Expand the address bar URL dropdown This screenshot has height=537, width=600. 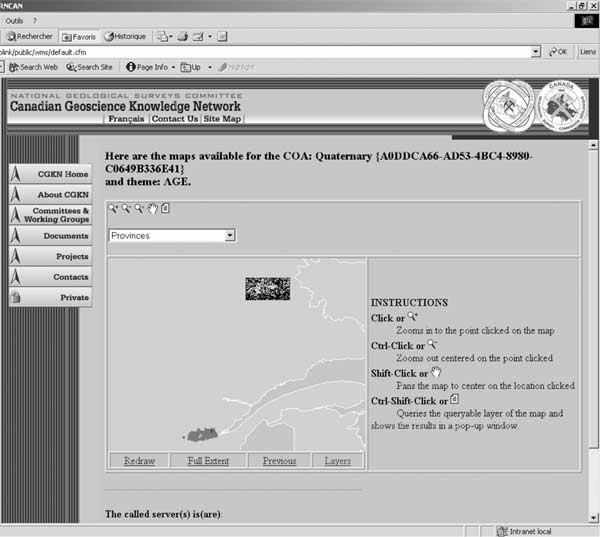pos(536,52)
